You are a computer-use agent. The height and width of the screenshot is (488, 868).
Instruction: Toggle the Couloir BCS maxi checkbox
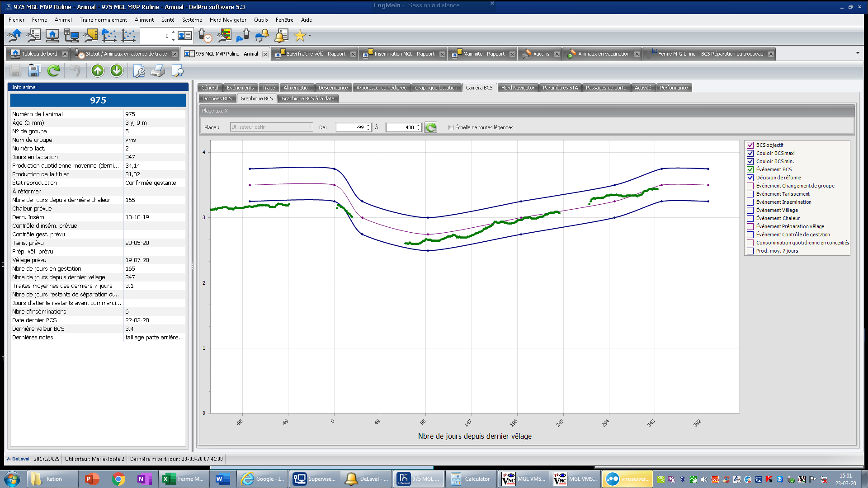[750, 153]
